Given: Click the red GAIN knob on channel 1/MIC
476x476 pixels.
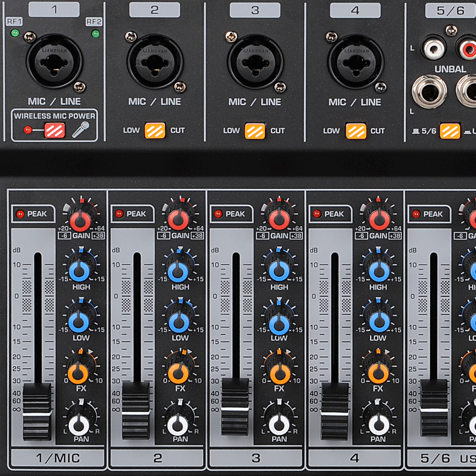Looking at the screenshot, I should tap(80, 219).
